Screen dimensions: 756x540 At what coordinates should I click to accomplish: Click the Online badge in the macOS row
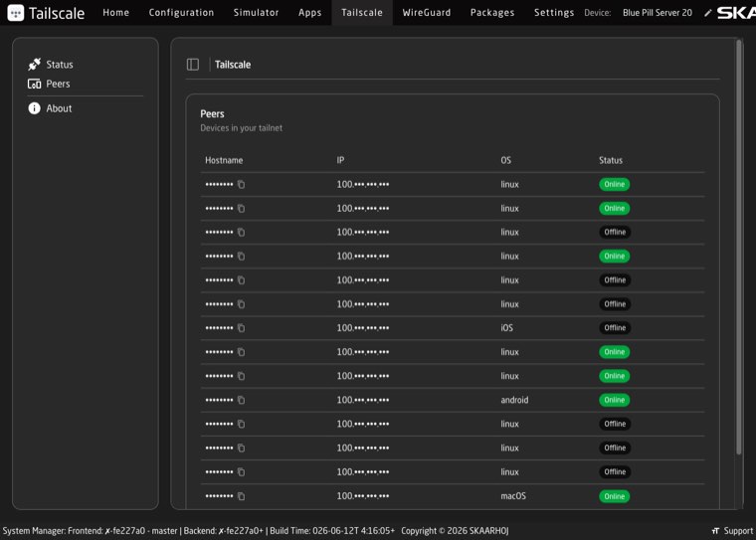click(615, 496)
